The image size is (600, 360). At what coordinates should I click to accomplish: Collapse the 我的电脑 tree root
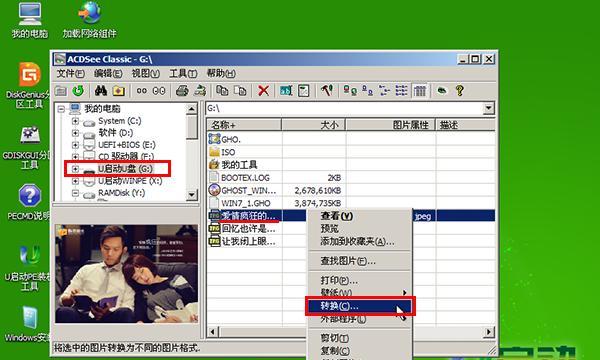click(x=61, y=109)
